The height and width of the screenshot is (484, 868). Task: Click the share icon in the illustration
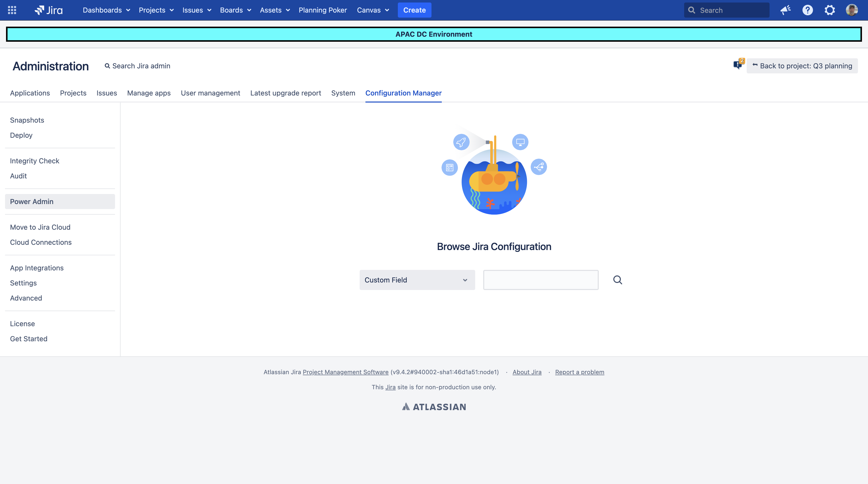(539, 167)
